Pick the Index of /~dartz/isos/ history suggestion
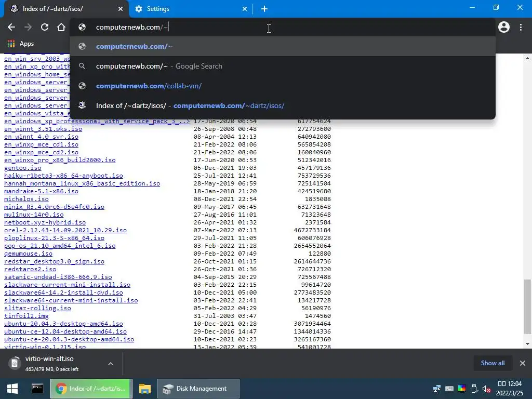Image resolution: width=532 pixels, height=399 pixels. pos(282,105)
